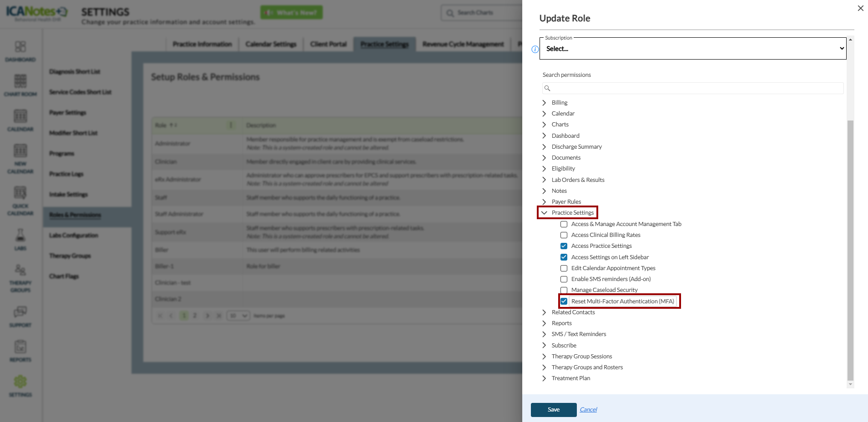The image size is (868, 422).
Task: Check Manage Caseload Security permission
Action: [564, 290]
